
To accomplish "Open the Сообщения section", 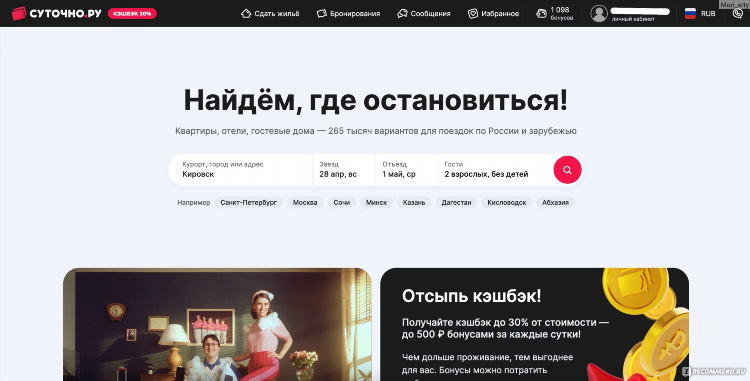I will pos(424,13).
